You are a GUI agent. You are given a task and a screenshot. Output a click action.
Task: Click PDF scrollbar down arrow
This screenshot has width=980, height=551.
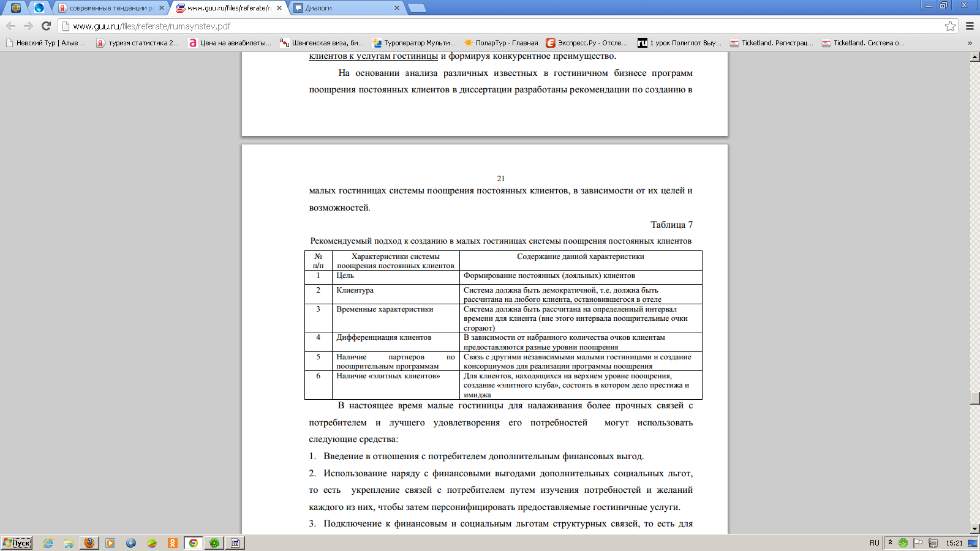coord(975,529)
